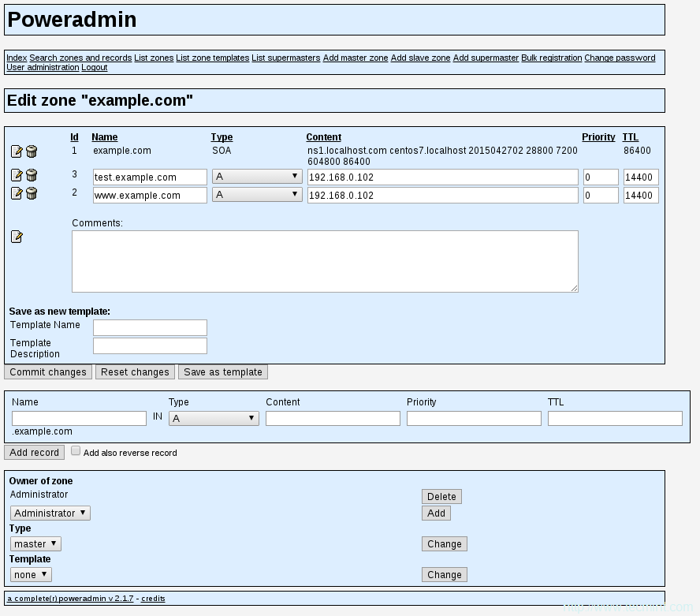
Task: Click the Commit changes button
Action: (47, 371)
